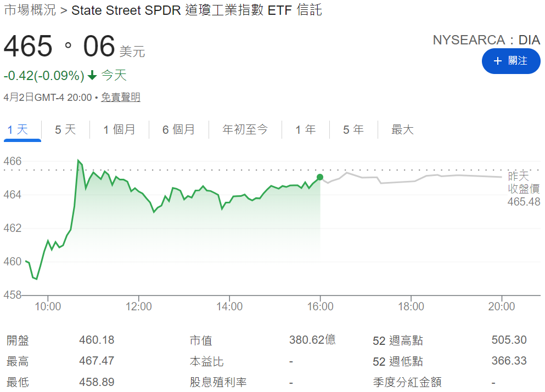Viewport: 545px width, 392px height.
Task: Click the 昨天收盤價 465.48 label
Action: coord(523,189)
